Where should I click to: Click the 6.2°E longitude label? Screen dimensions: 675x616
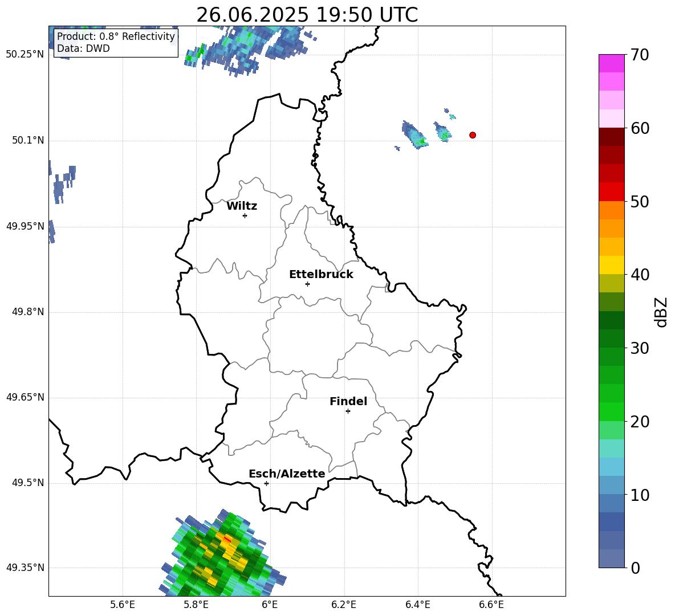pyautogui.click(x=344, y=605)
